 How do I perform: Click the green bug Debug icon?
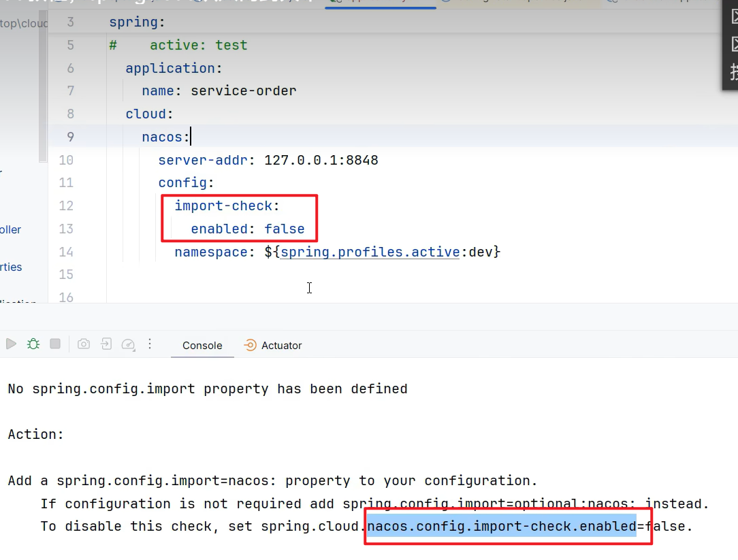pos(33,344)
